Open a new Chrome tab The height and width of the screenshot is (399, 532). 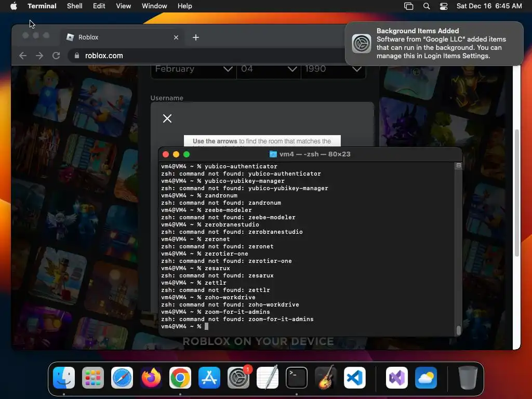pyautogui.click(x=196, y=37)
